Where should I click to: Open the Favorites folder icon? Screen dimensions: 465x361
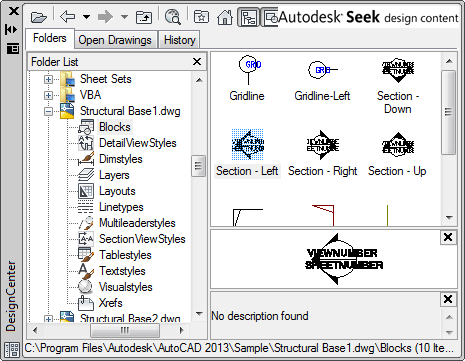[x=202, y=17]
